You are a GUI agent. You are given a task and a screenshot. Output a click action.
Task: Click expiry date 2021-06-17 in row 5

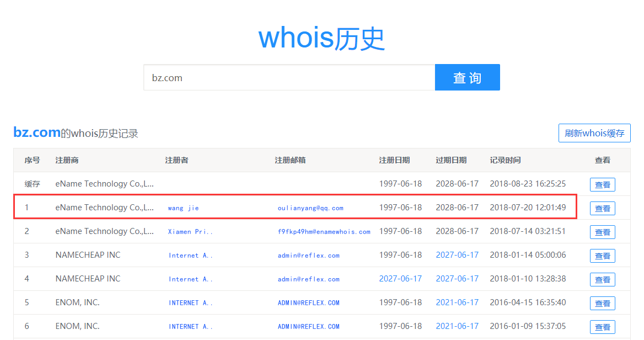point(457,302)
